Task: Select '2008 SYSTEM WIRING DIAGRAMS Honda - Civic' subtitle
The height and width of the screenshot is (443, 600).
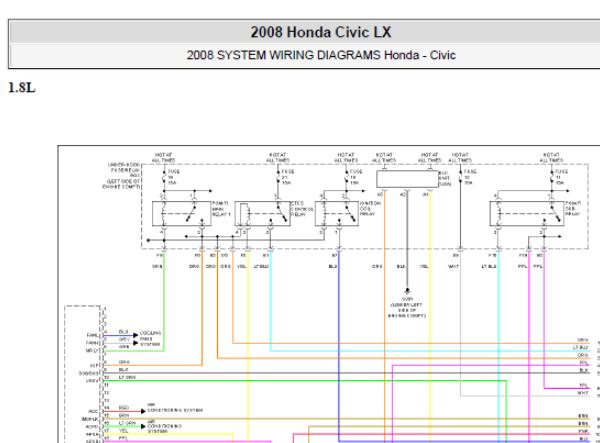Action: pos(321,55)
